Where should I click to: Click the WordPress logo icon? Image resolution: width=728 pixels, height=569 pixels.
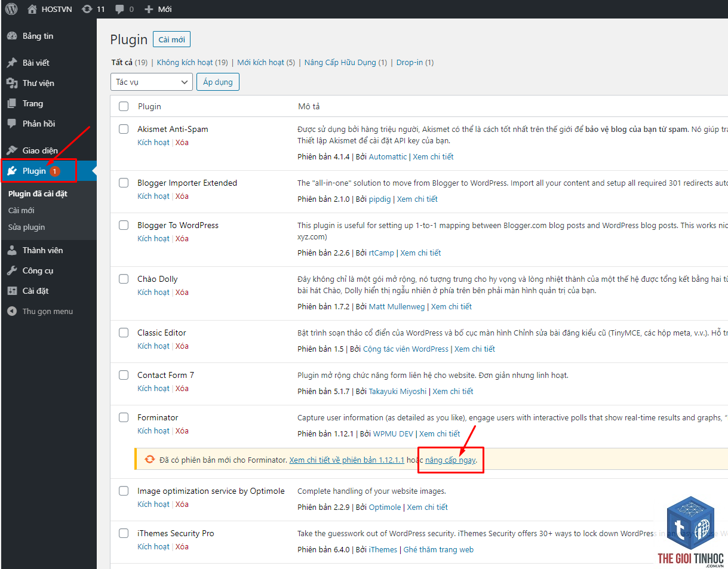[x=12, y=9]
